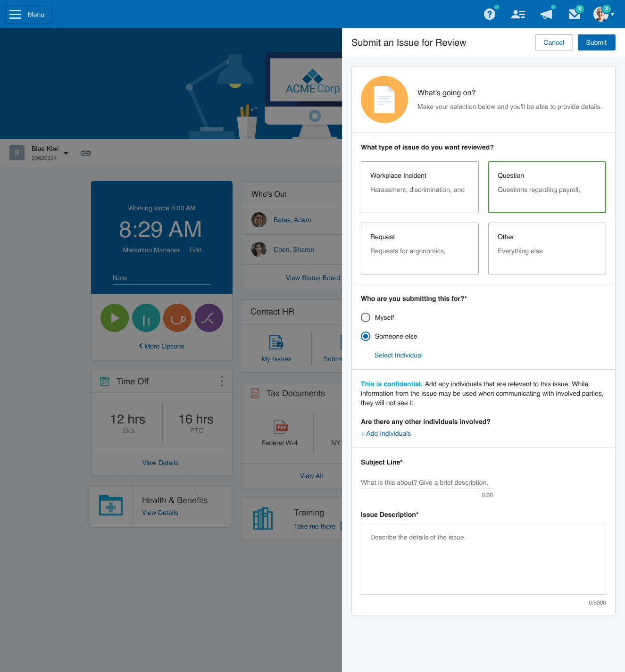Screen dimensions: 625x672
Task: Click the Training books icon
Action: point(263,519)
